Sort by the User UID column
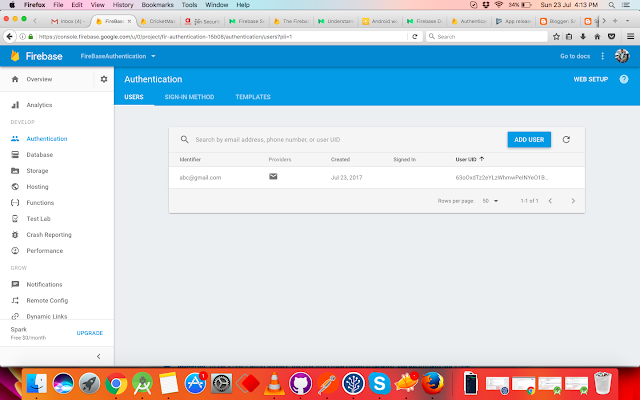This screenshot has height=400, width=640. click(469, 159)
